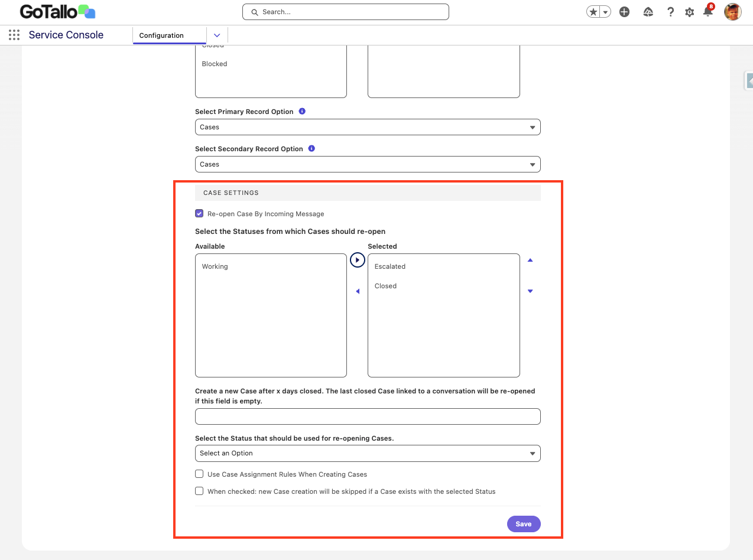Viewport: 753px width, 560px height.
Task: Click the Save button
Action: tap(523, 524)
